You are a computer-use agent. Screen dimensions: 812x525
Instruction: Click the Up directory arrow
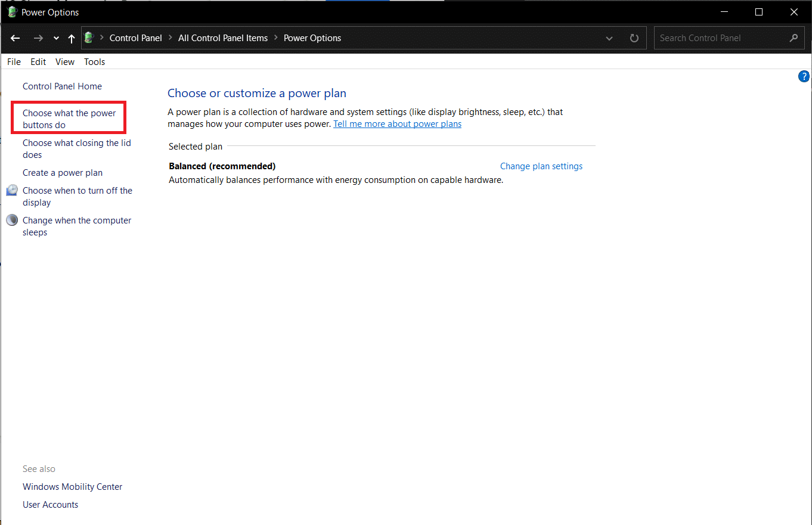72,38
